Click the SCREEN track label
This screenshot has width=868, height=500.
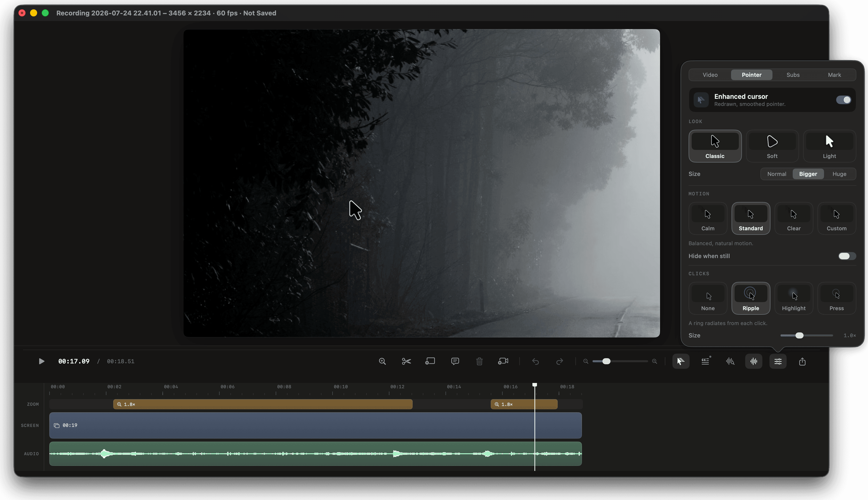point(30,426)
